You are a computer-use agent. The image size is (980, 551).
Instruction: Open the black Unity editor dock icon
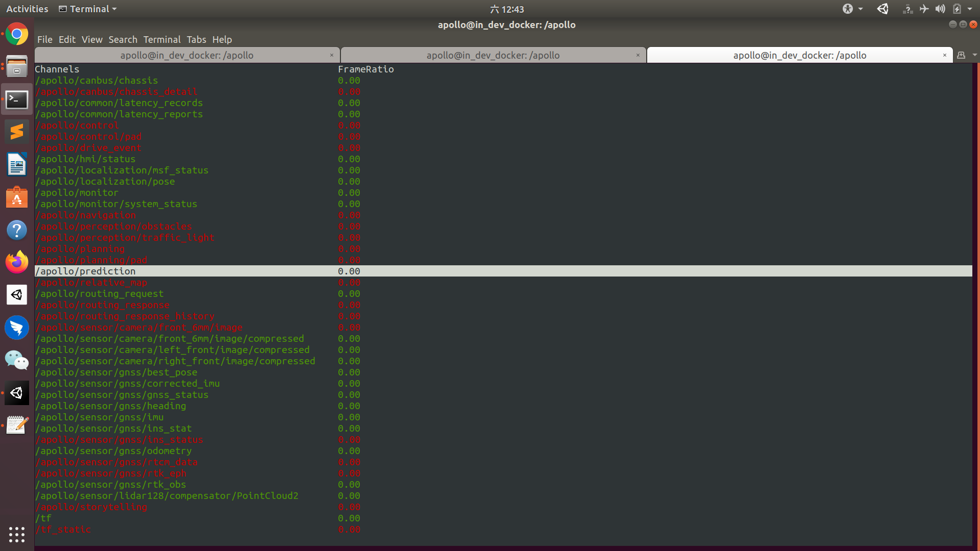(17, 393)
